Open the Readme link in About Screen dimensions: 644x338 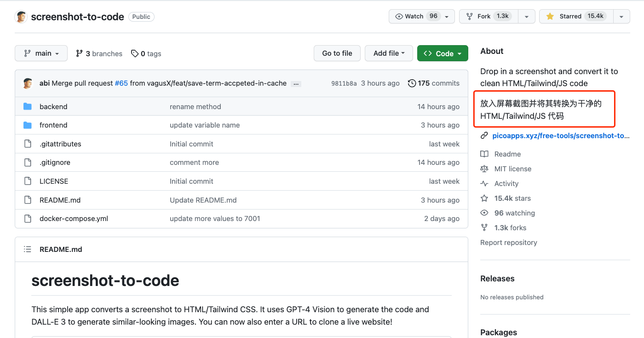pos(507,154)
